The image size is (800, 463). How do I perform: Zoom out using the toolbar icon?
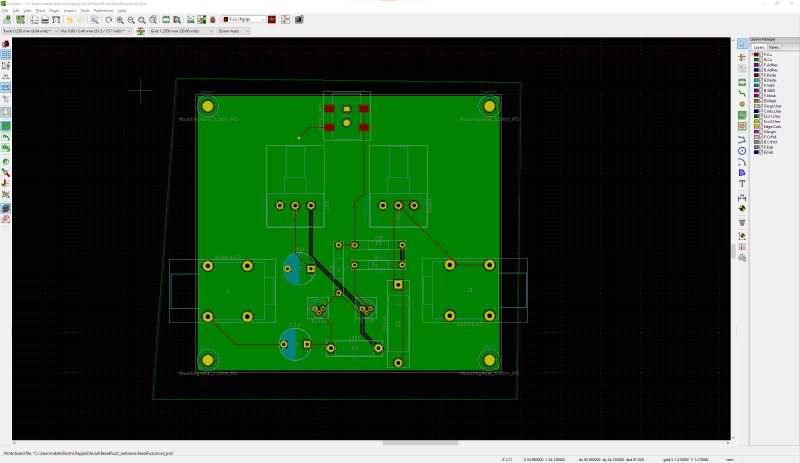(x=131, y=19)
